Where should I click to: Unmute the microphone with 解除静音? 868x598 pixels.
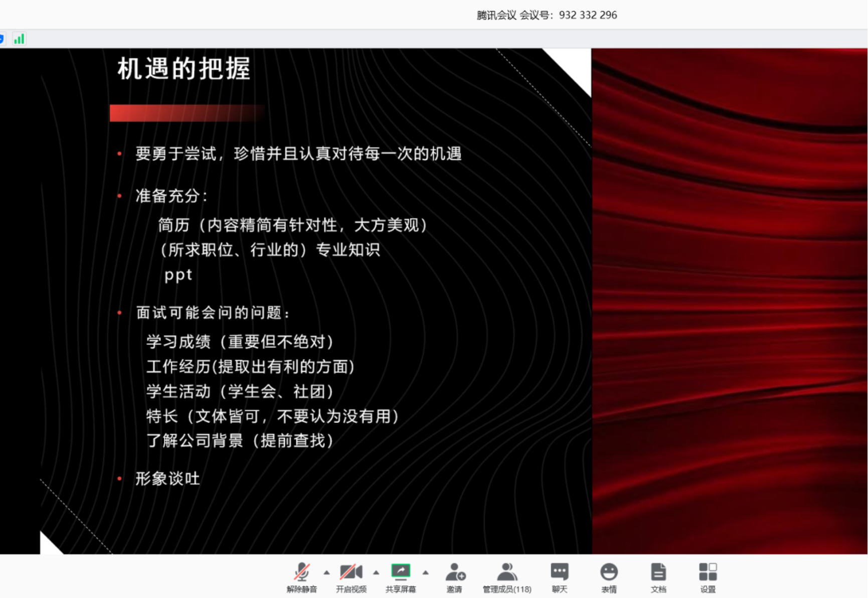pos(301,577)
